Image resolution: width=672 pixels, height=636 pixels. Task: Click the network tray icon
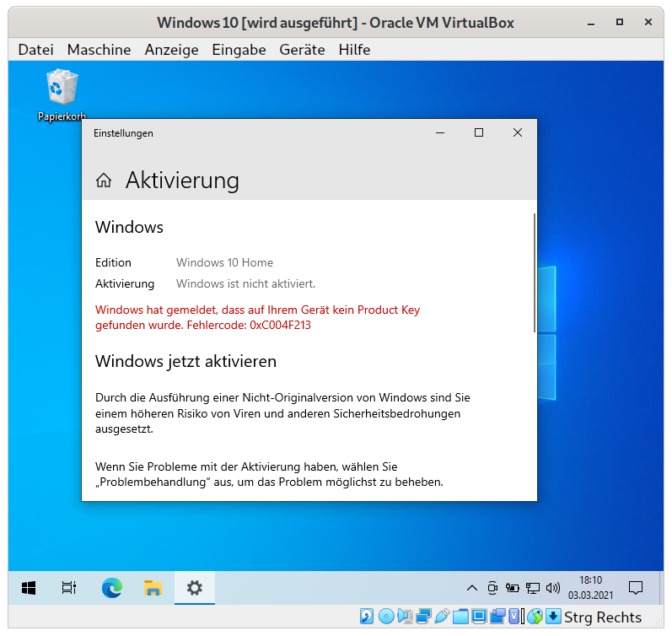[533, 588]
